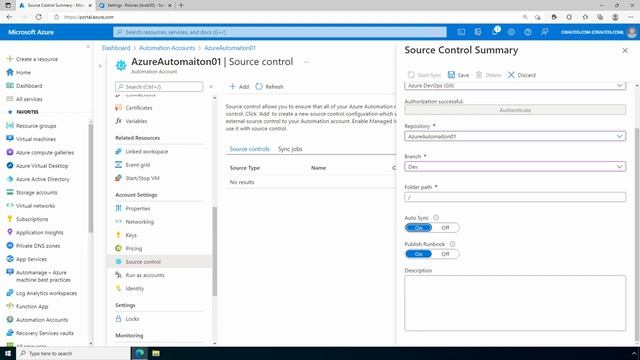View Azure notifications bell
Image resolution: width=640 pixels, height=360 pixels.
click(x=495, y=32)
